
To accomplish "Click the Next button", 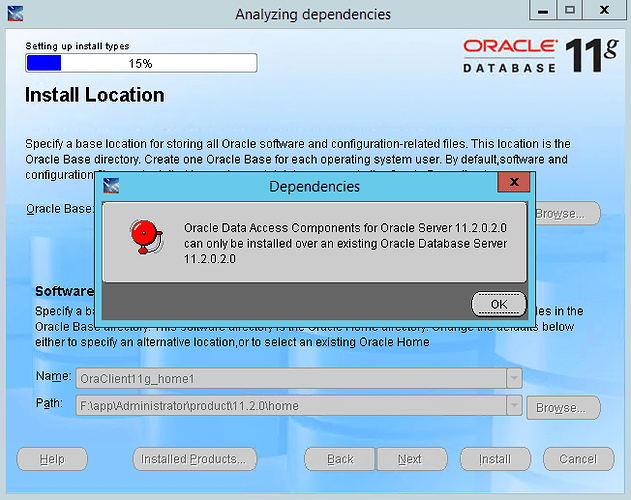I will click(412, 459).
